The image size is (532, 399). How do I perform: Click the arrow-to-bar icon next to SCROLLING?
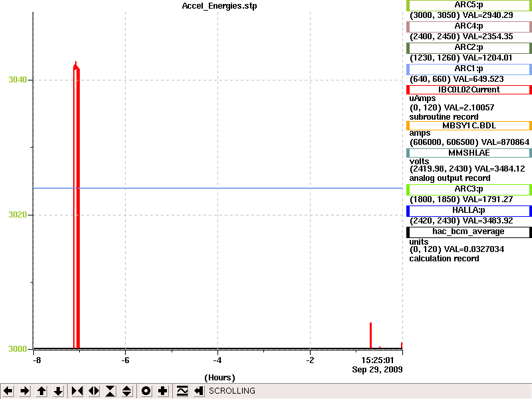(199, 391)
